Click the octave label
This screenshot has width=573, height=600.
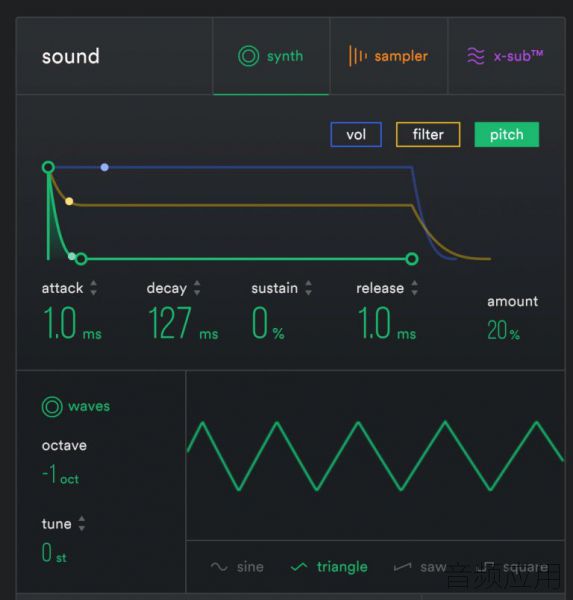(x=64, y=445)
